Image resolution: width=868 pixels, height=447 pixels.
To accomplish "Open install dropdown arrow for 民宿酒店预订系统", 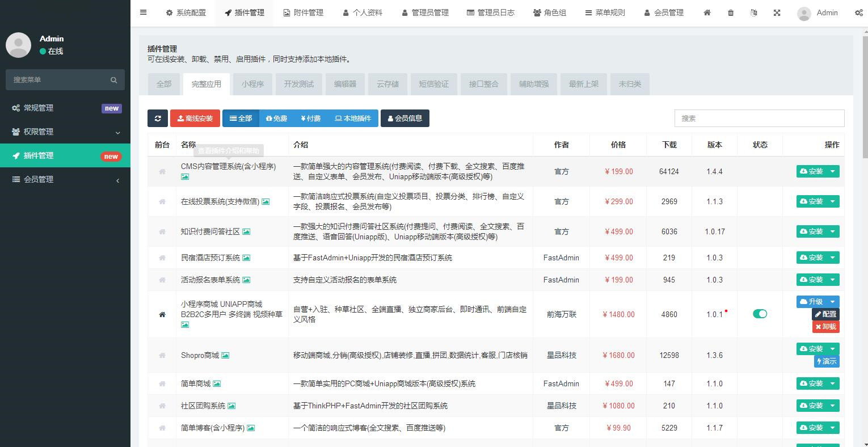I will point(833,258).
